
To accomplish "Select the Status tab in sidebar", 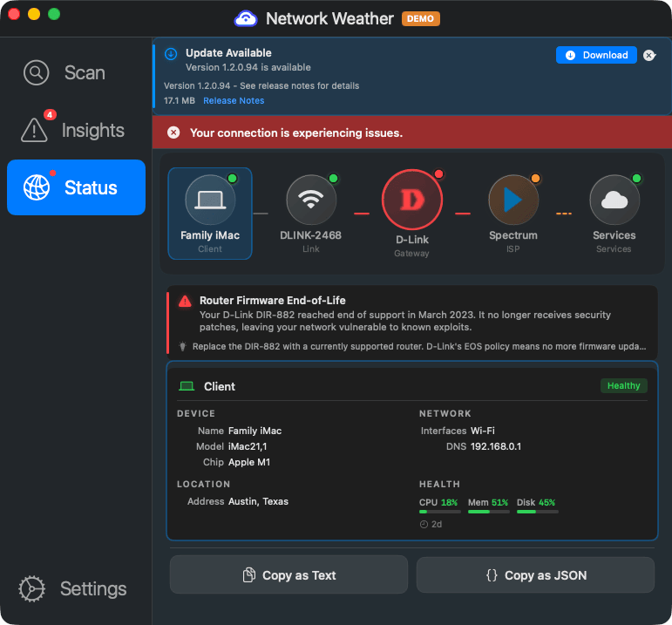I will 76,187.
